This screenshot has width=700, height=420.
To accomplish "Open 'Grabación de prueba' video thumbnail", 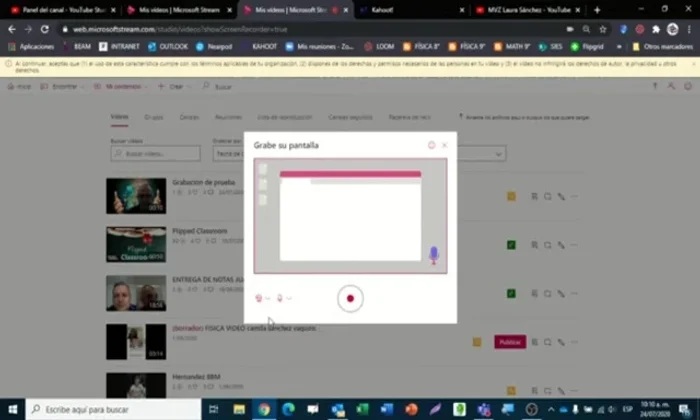I will point(136,196).
